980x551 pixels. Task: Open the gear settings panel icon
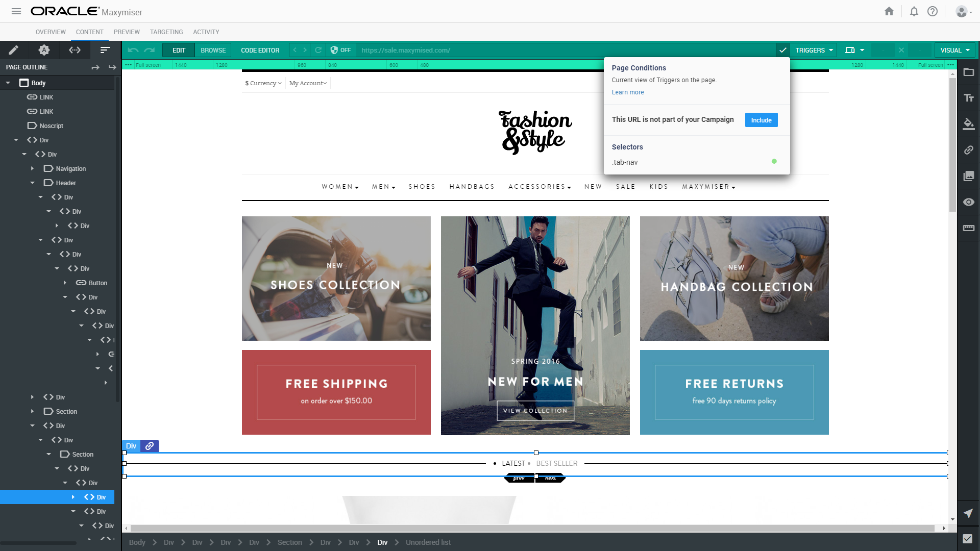pyautogui.click(x=44, y=50)
